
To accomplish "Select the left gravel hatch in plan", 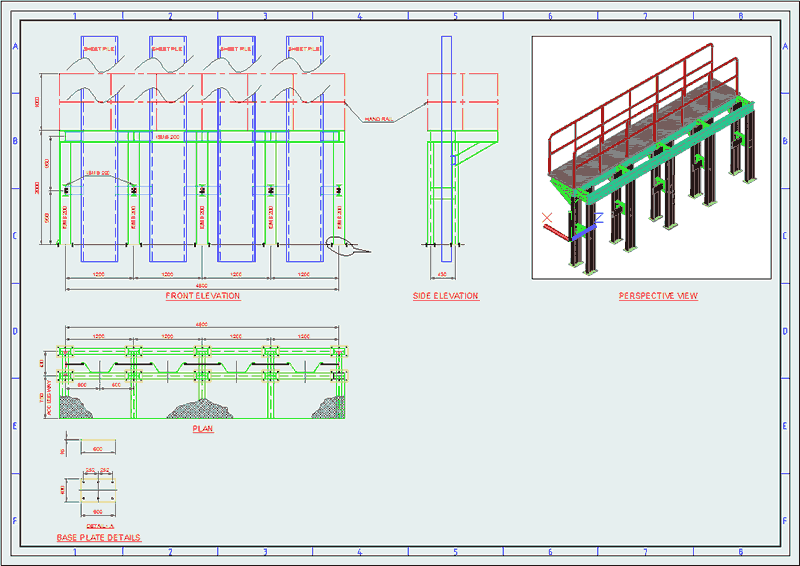I will 76,407.
